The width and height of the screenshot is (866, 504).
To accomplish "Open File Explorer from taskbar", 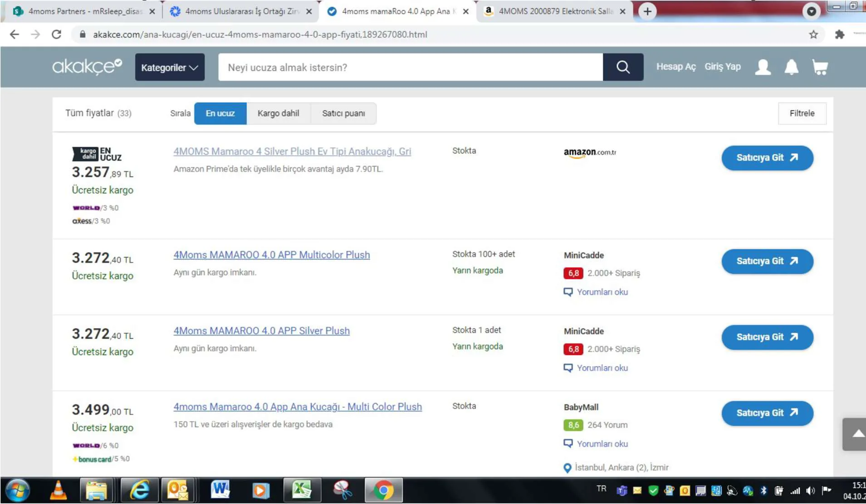I will click(x=96, y=490).
